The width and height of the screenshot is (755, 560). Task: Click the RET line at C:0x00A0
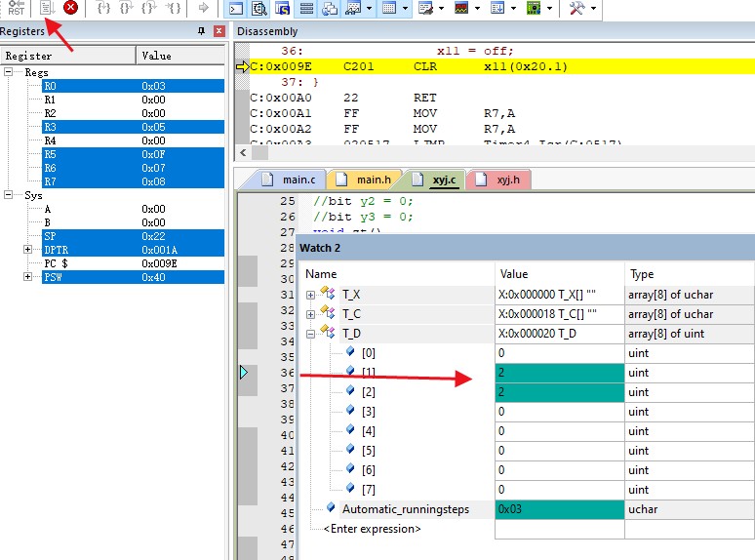(x=501, y=98)
